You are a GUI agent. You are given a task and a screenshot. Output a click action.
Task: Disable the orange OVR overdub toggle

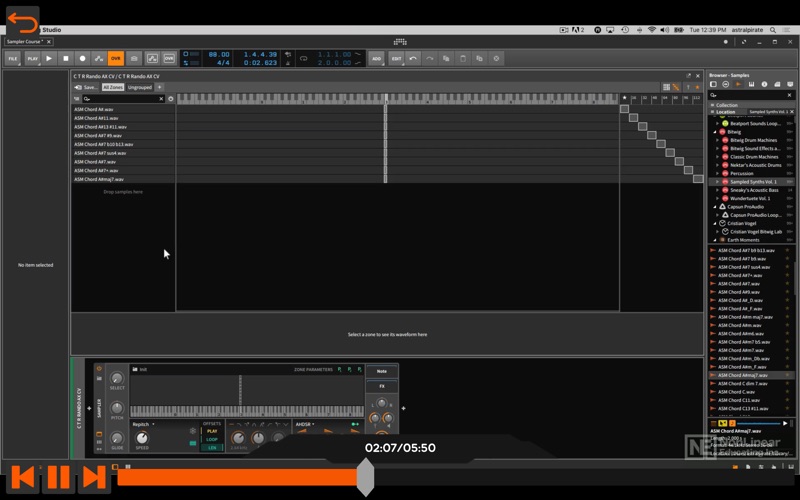pos(116,59)
